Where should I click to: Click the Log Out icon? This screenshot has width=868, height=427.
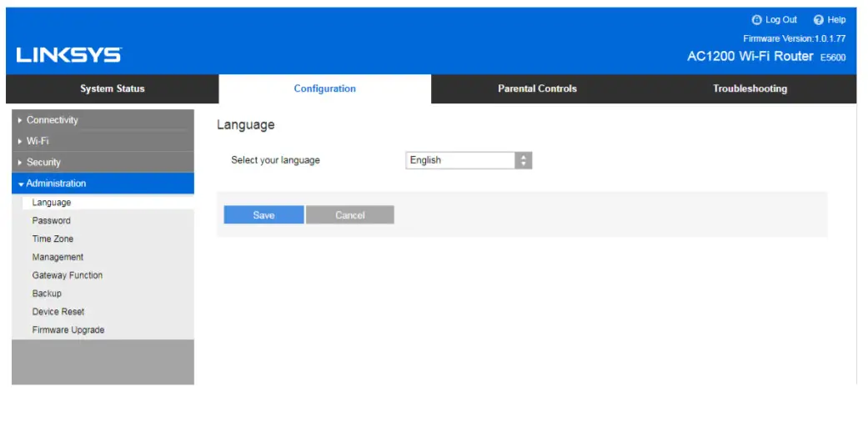click(x=757, y=20)
